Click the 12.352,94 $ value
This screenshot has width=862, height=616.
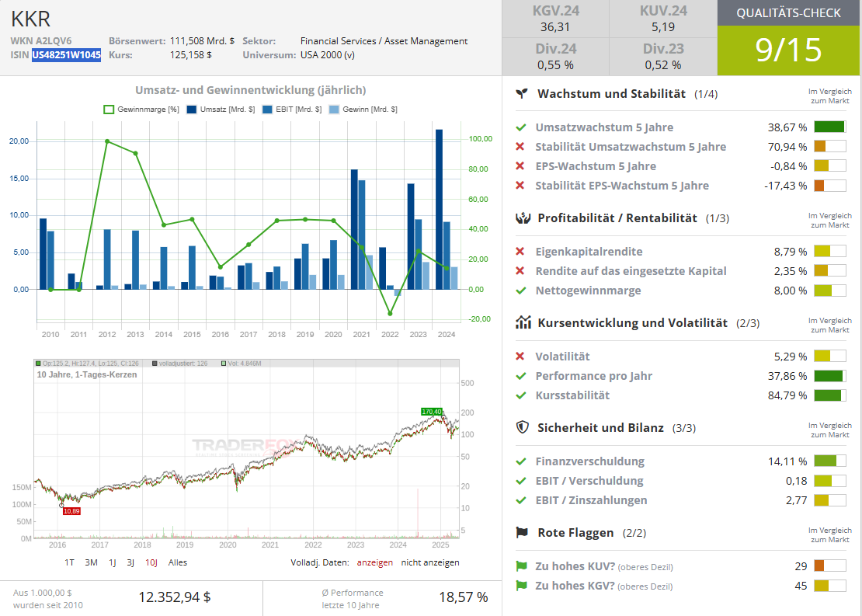(174, 597)
